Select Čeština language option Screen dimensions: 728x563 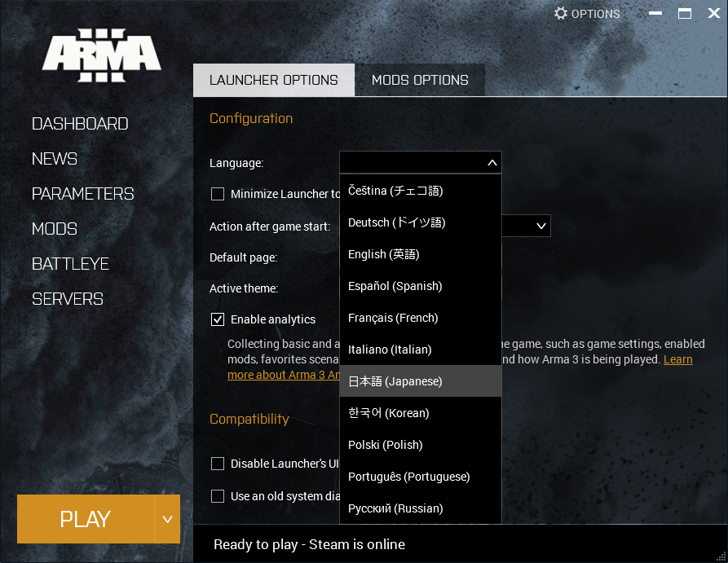pos(421,191)
